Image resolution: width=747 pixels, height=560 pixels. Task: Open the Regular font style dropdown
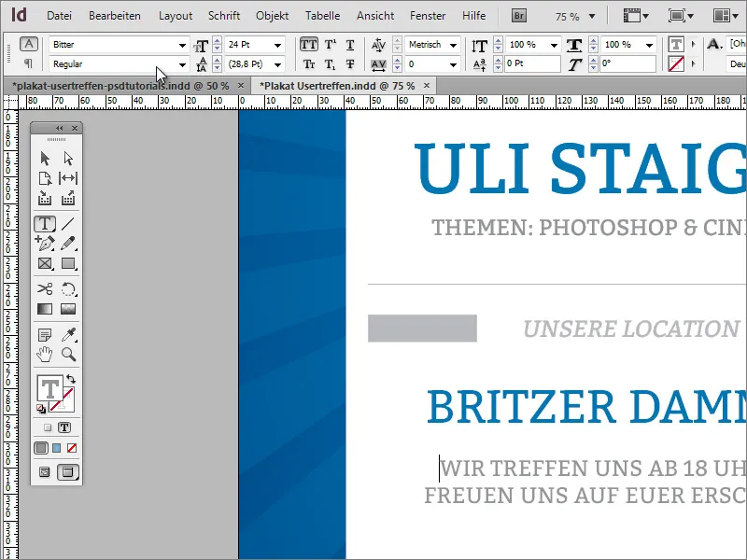click(x=182, y=64)
